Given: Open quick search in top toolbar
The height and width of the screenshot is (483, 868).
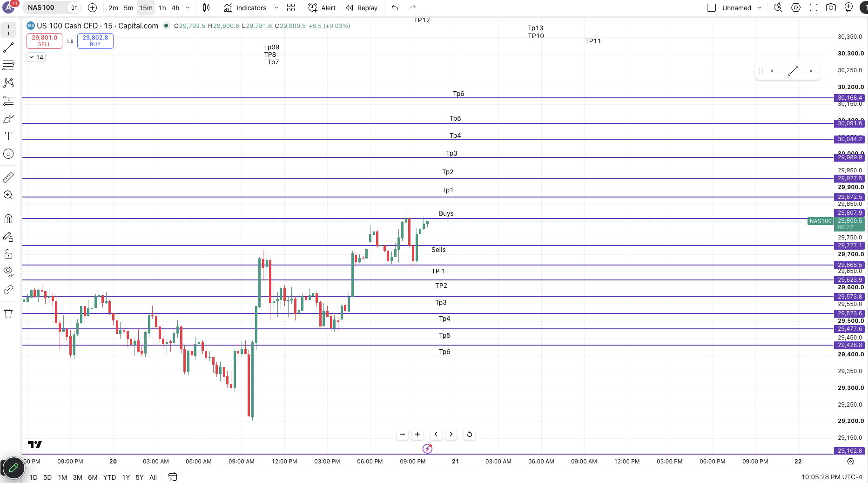Looking at the screenshot, I should coord(778,7).
